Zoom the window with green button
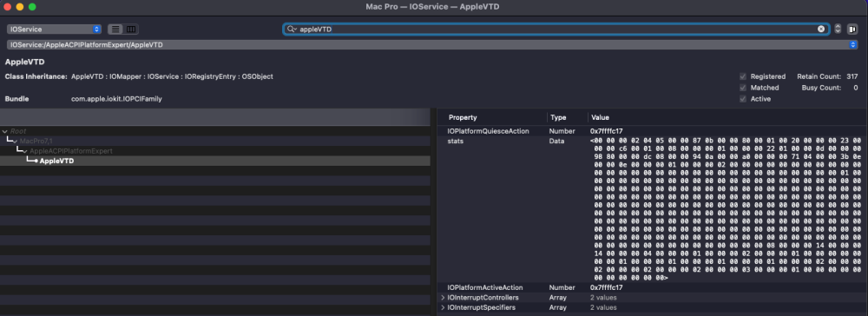This screenshot has width=868, height=316. (x=32, y=7)
